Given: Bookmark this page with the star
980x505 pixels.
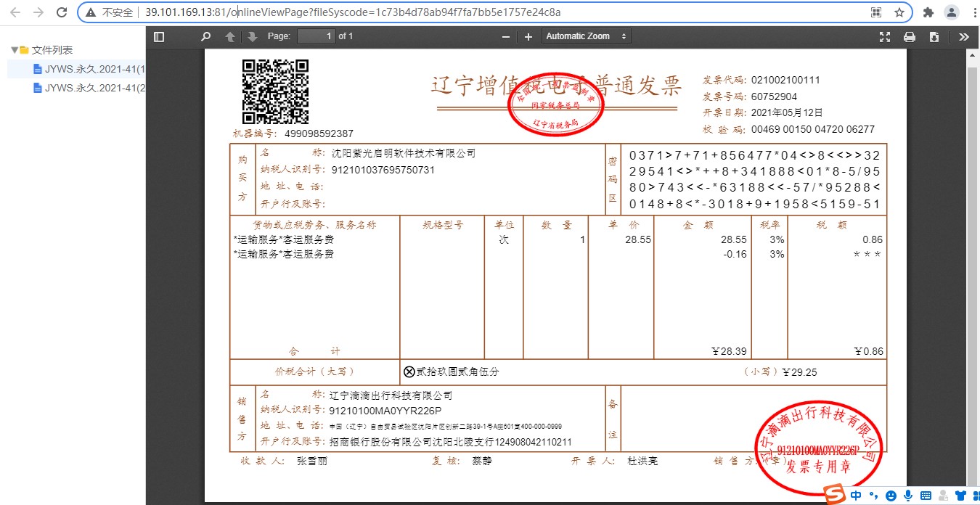Looking at the screenshot, I should tap(899, 12).
